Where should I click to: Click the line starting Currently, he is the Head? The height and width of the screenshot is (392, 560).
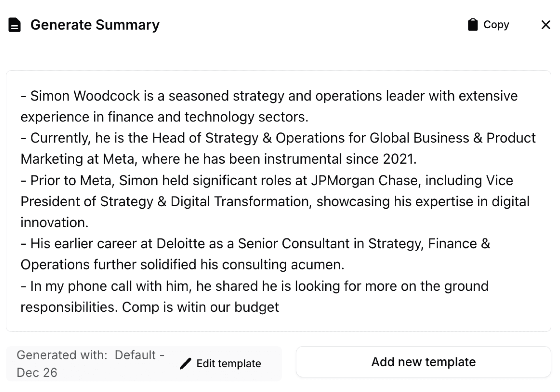278,138
